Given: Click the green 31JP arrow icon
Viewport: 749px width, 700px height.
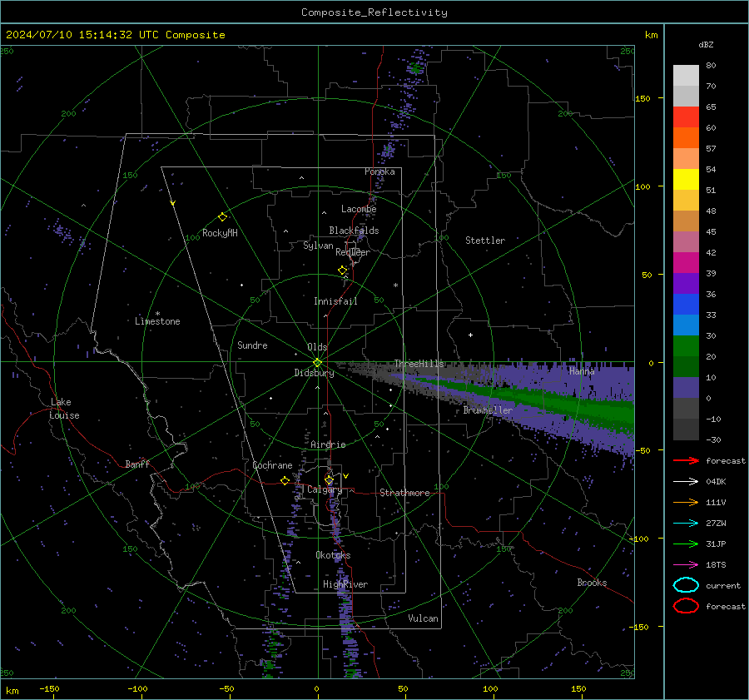Looking at the screenshot, I should [x=686, y=544].
